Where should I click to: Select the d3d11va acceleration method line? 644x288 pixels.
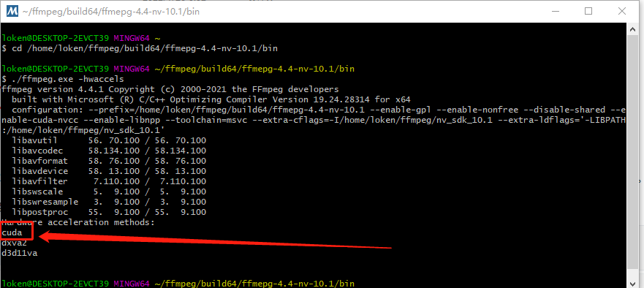[19, 253]
